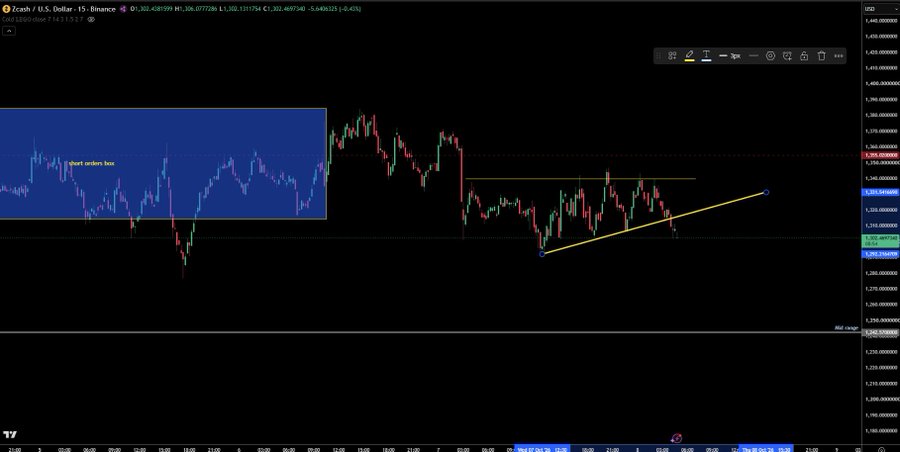Click the 1,242 mid range price label
Viewport: 900px width, 452px height.
coord(880,333)
